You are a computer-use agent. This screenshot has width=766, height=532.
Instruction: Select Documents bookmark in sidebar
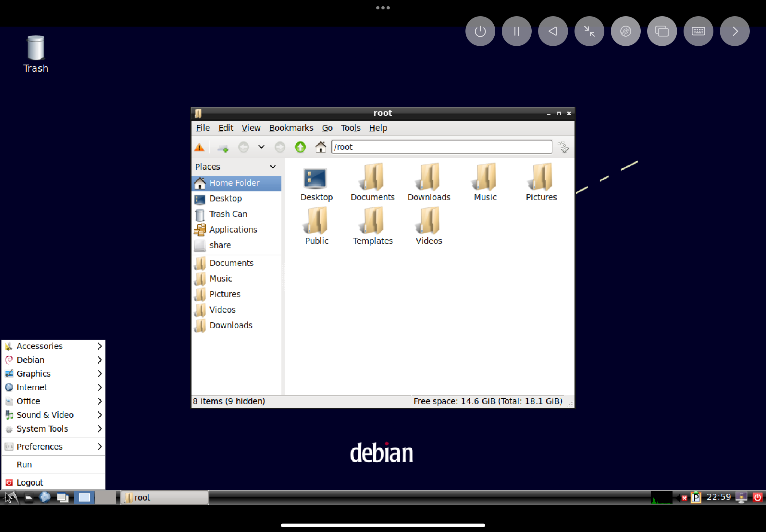[237, 263]
